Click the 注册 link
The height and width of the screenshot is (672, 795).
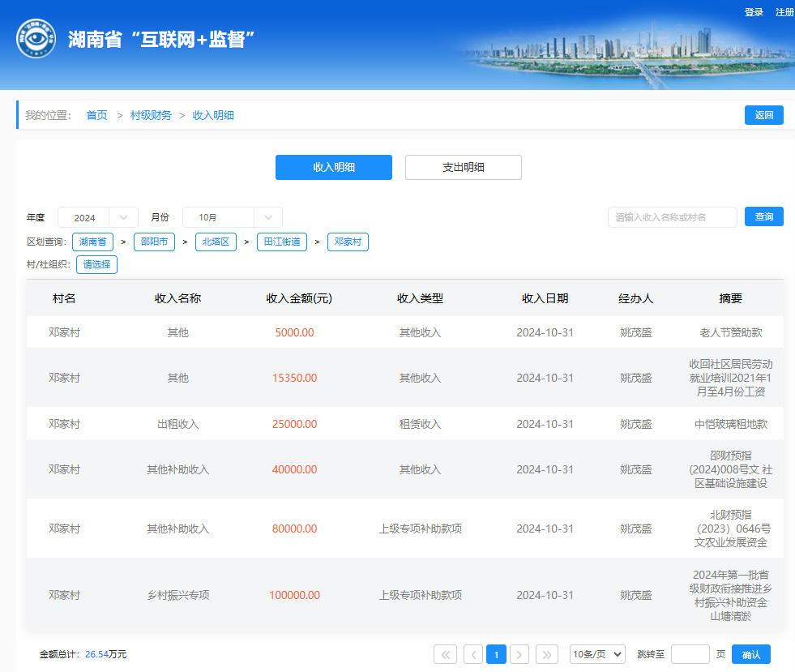coord(784,12)
